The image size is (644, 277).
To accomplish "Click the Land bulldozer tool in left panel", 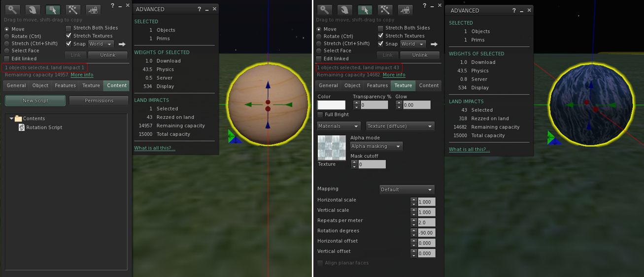I will tap(93, 10).
